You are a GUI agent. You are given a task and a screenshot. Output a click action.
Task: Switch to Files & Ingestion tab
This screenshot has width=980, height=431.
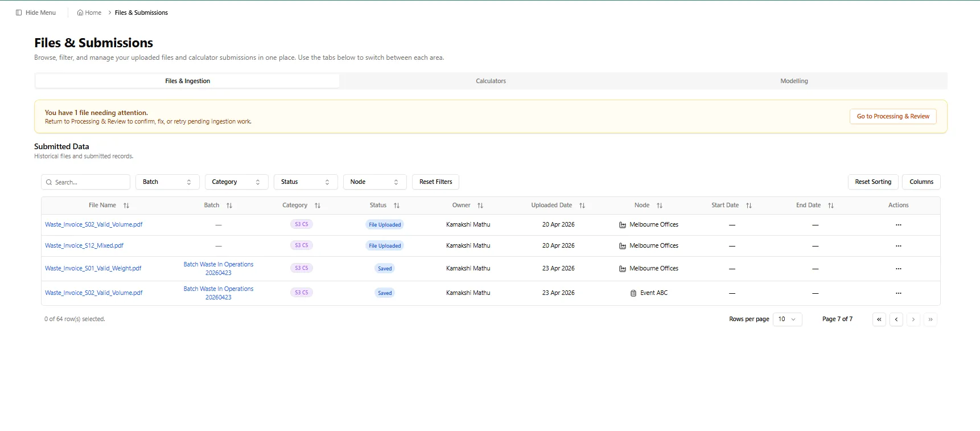coord(187,81)
